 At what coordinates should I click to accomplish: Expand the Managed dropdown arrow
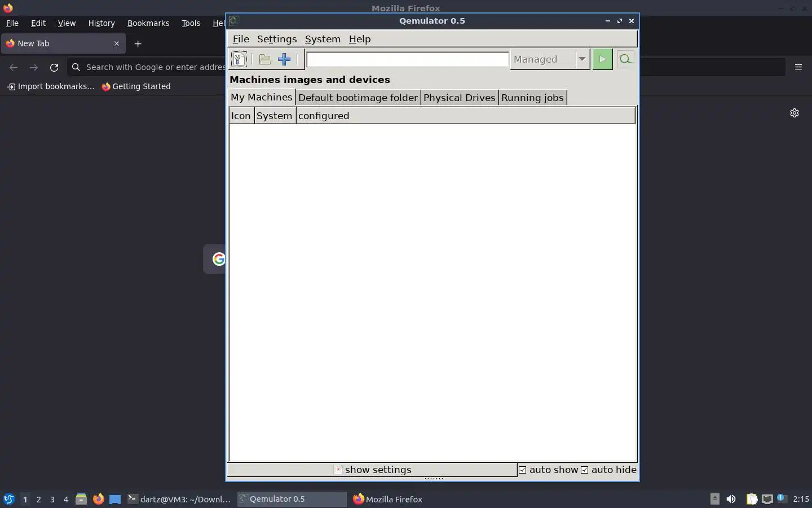click(582, 59)
